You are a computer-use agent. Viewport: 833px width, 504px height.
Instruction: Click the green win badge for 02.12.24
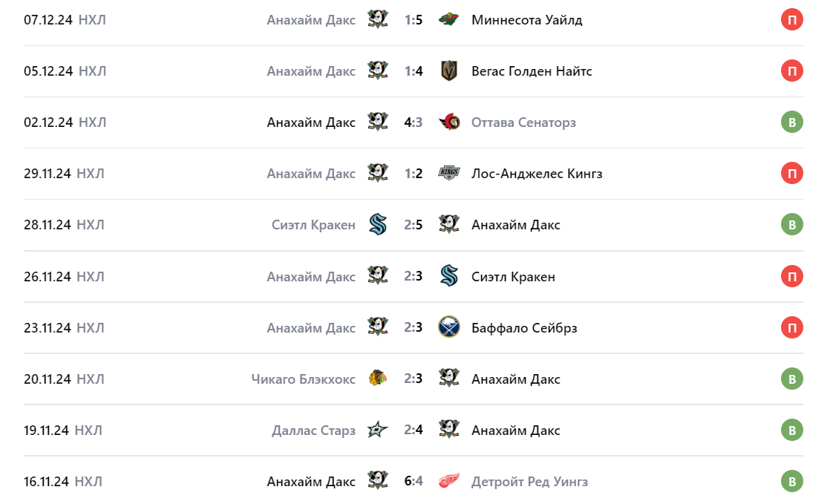pos(792,122)
